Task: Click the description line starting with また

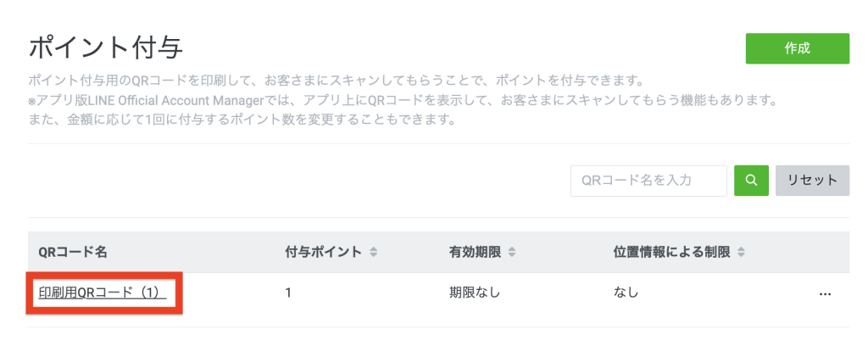Action: click(x=242, y=119)
